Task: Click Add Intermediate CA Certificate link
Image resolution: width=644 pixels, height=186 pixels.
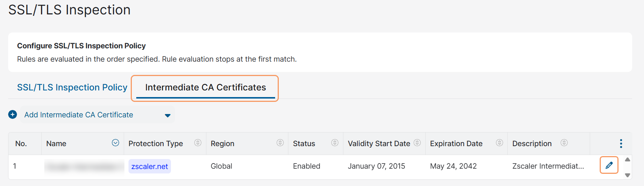Action: coord(79,115)
